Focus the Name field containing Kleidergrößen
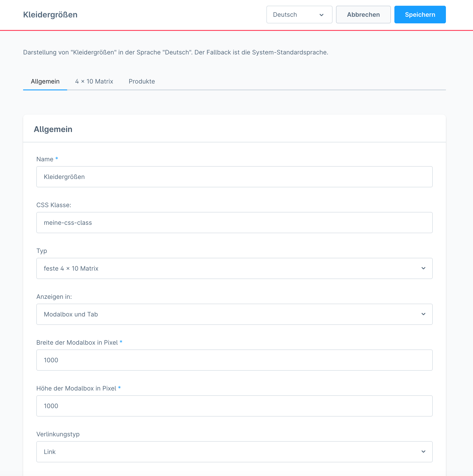 click(234, 177)
